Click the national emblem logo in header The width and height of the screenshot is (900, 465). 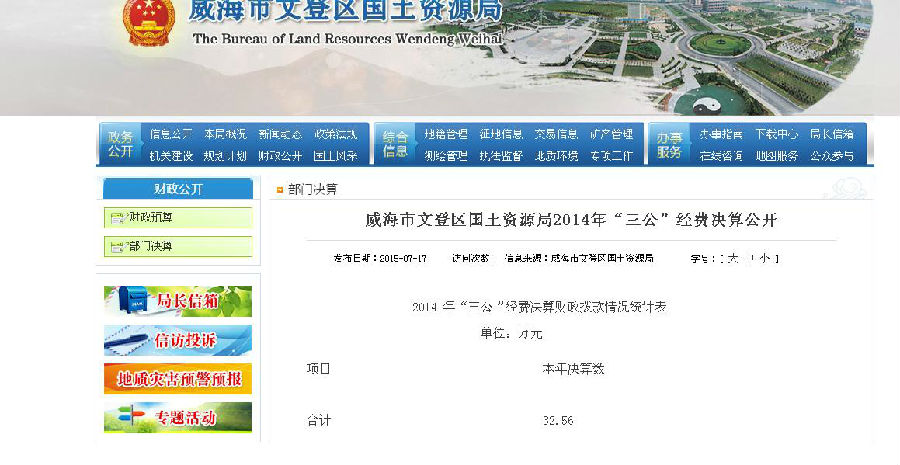click(148, 23)
